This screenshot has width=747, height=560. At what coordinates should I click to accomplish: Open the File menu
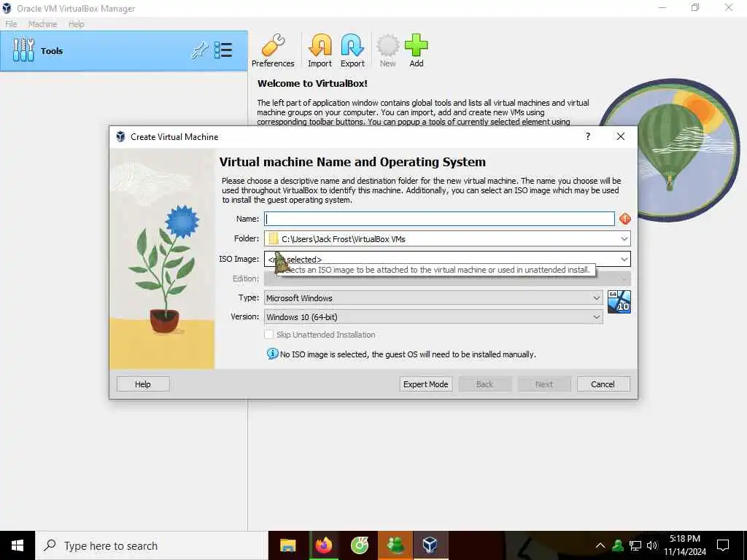(11, 24)
